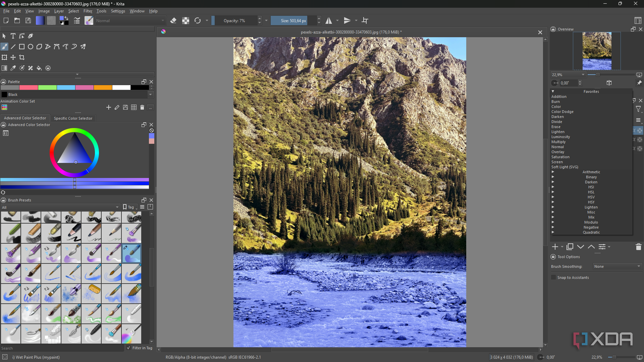Select the Crop tool

pyautogui.click(x=22, y=57)
